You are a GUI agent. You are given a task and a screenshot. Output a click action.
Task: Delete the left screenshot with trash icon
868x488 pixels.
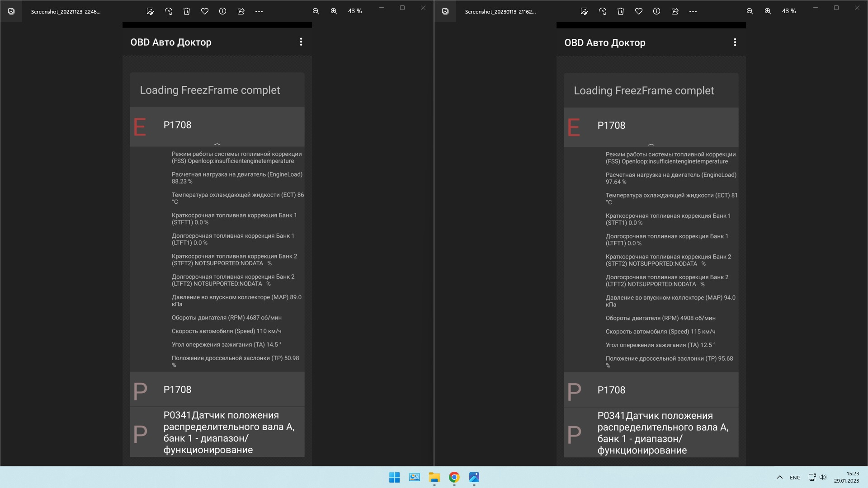[187, 11]
